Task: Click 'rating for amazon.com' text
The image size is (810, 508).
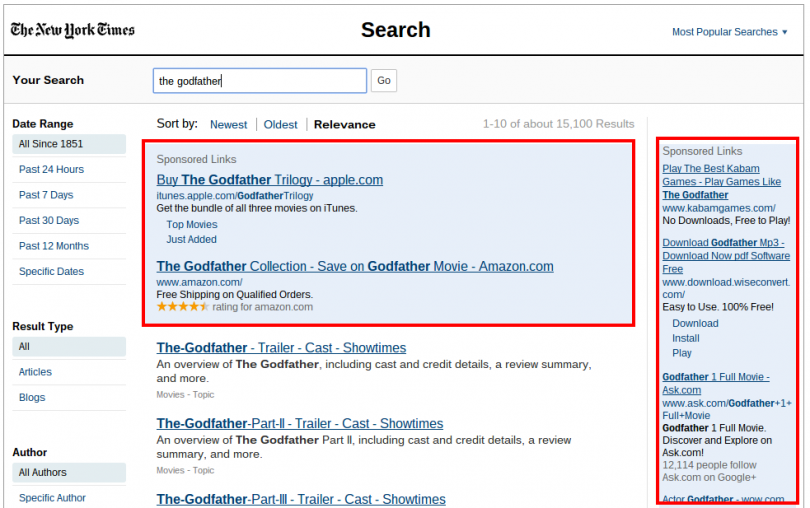Action: tap(262, 307)
